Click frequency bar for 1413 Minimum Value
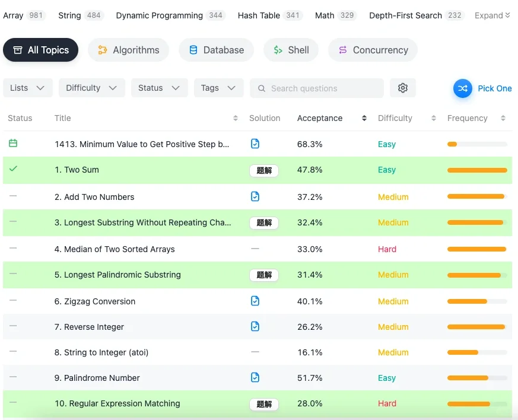The height and width of the screenshot is (420, 518). (x=477, y=144)
